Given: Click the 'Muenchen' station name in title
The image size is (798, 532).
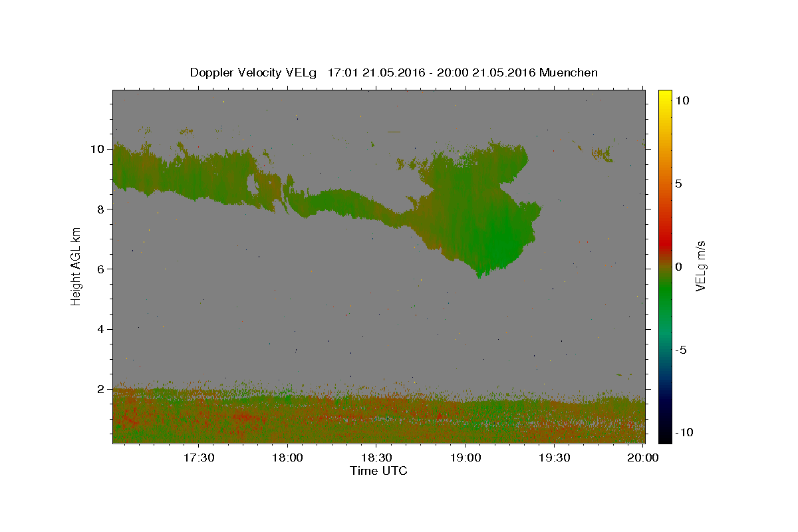Looking at the screenshot, I should 569,72.
